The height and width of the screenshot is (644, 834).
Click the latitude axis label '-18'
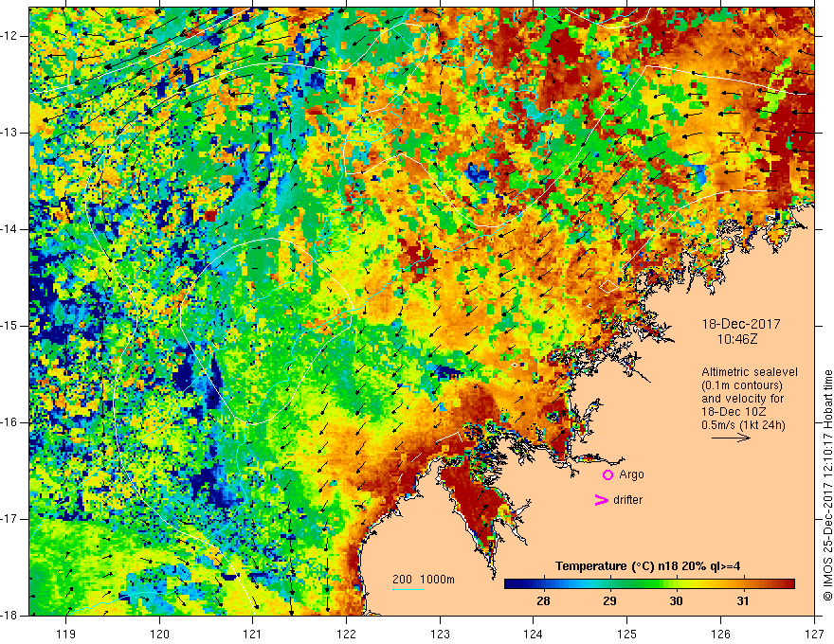10,616
